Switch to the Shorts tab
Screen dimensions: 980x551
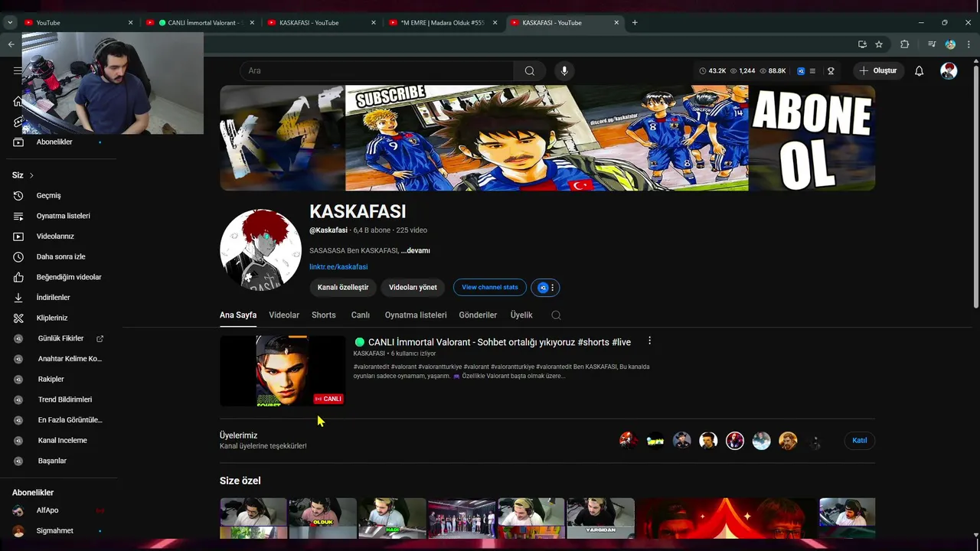[x=324, y=315]
